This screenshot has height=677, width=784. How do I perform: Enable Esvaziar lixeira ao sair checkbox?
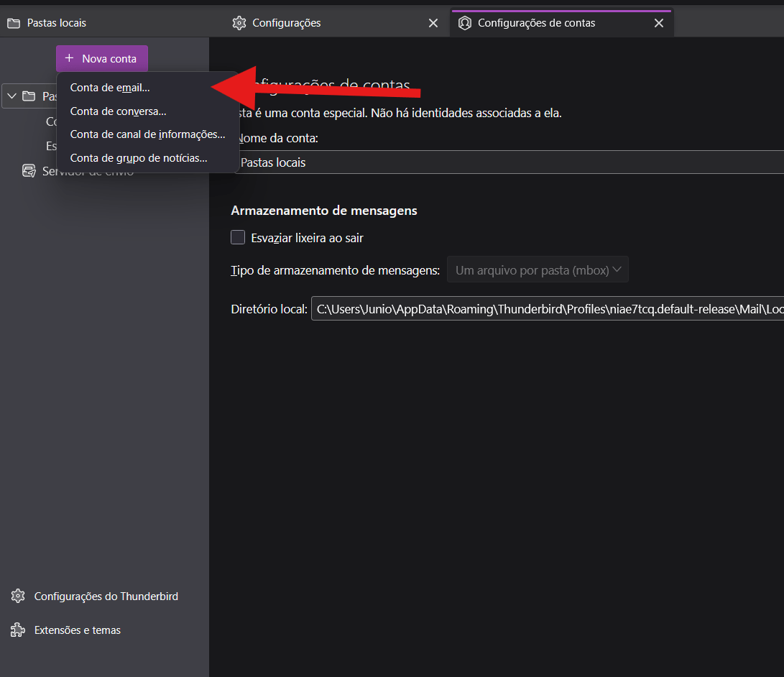pyautogui.click(x=238, y=237)
